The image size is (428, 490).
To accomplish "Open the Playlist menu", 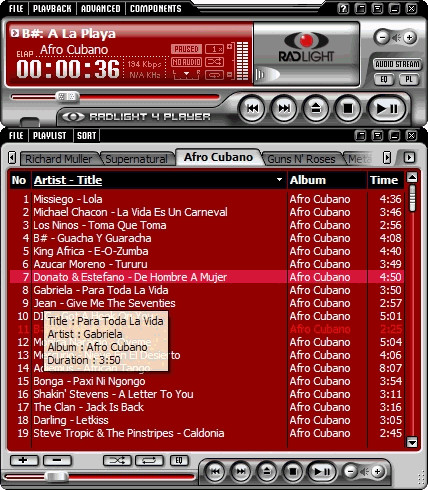I will point(49,136).
